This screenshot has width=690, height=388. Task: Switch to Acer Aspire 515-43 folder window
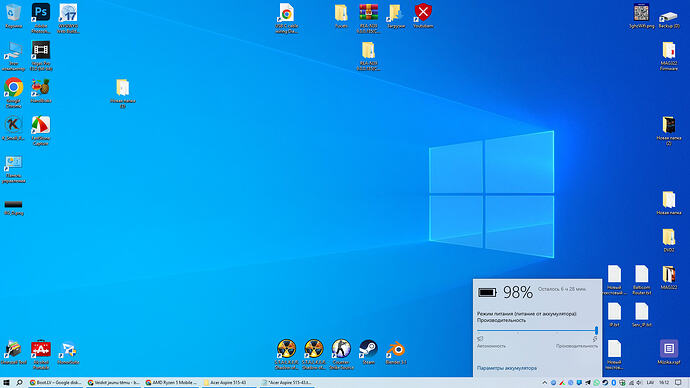pos(229,383)
